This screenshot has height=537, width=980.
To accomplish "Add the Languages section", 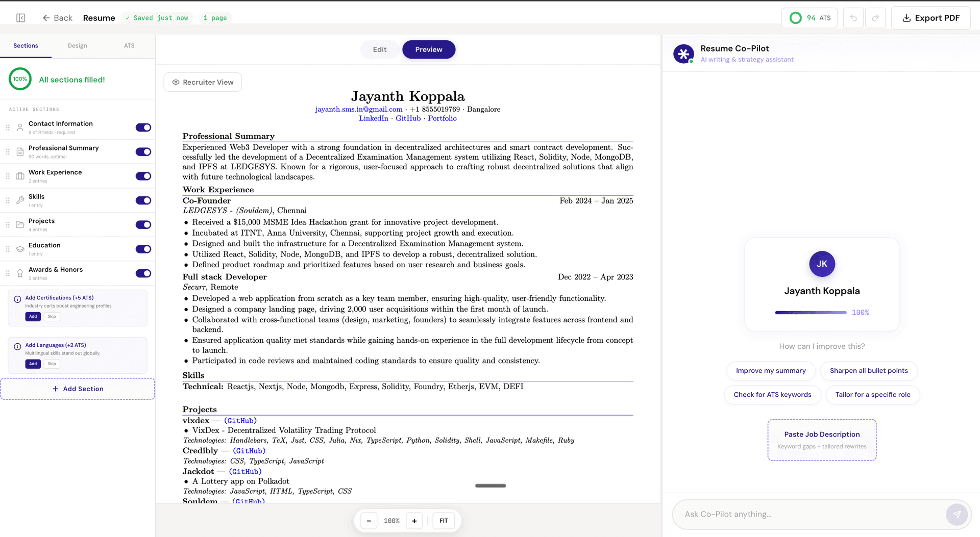I will [x=33, y=364].
